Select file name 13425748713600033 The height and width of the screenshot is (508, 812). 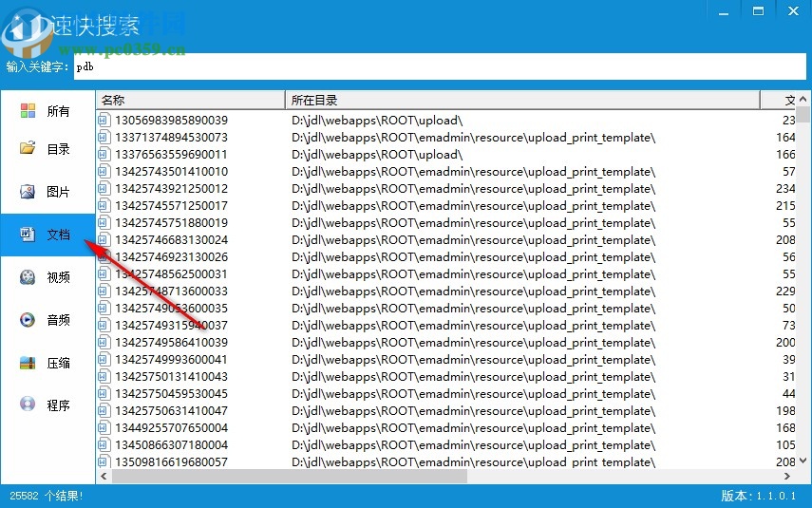[171, 291]
